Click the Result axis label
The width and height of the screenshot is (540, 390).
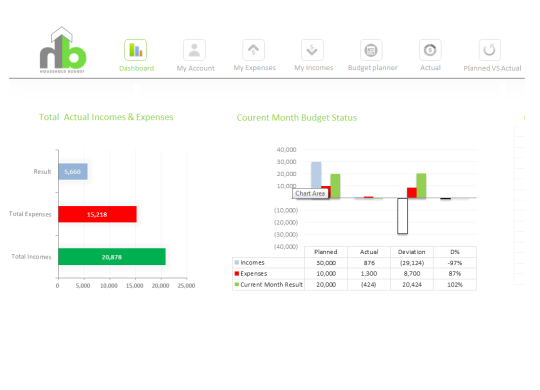[42, 172]
